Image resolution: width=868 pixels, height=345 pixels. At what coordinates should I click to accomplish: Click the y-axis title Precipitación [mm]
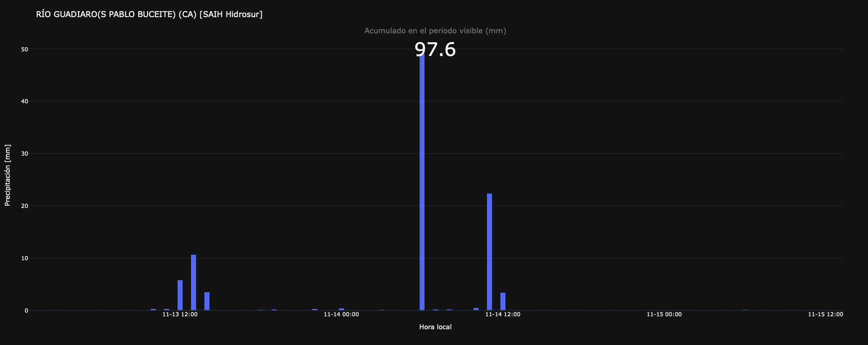pyautogui.click(x=7, y=175)
